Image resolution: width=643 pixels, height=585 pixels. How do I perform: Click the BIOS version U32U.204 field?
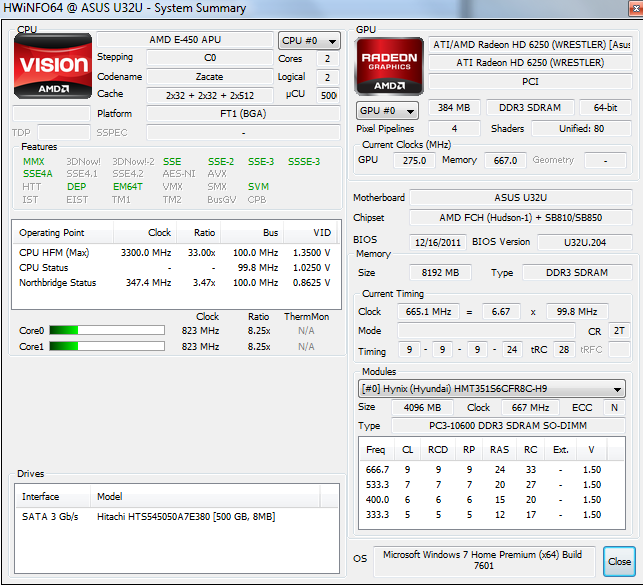pos(585,242)
